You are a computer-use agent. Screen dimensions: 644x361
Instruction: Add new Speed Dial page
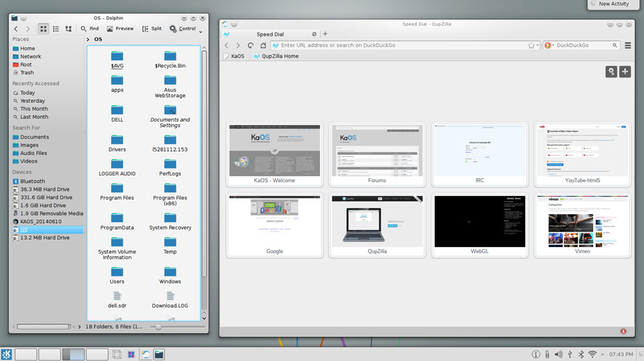624,72
